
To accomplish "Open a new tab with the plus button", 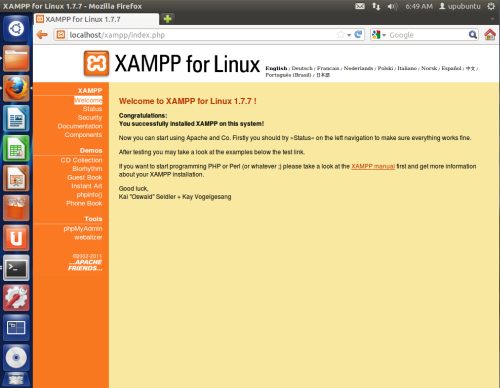I will tap(167, 19).
